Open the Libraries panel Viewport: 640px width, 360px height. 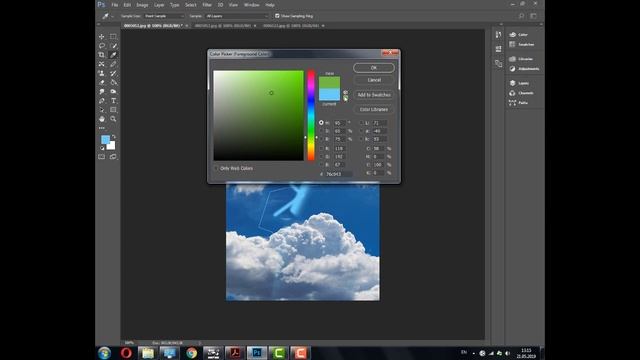521,59
